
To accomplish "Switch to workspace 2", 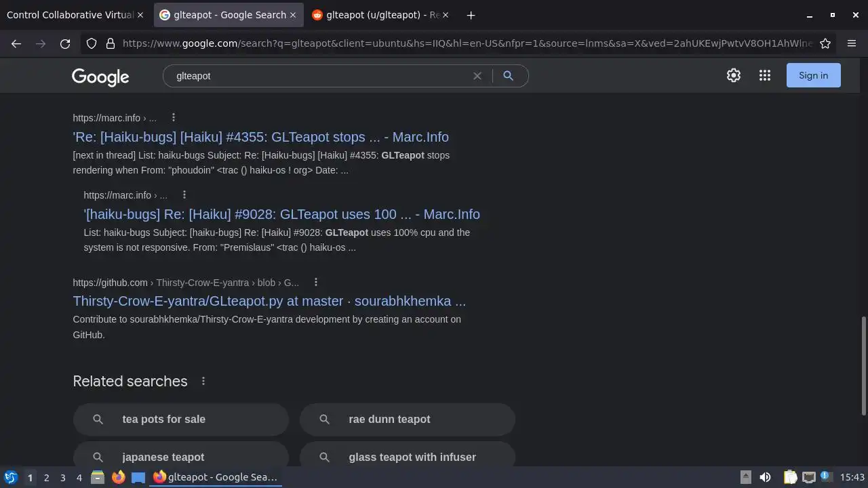I will coord(46,477).
